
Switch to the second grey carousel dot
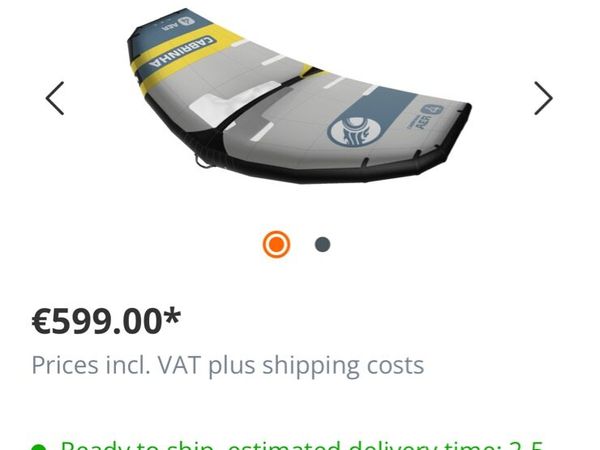click(x=323, y=245)
